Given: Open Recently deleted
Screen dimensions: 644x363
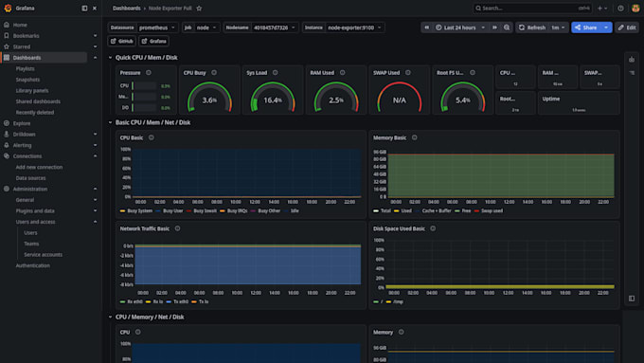Looking at the screenshot, I should 34,112.
